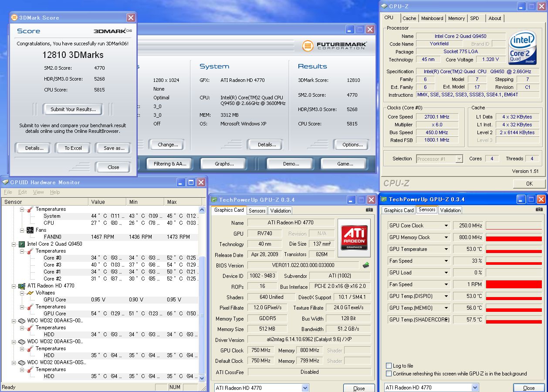
Task: Click the GPU Core Clock sensor graph
Action: coord(514,226)
